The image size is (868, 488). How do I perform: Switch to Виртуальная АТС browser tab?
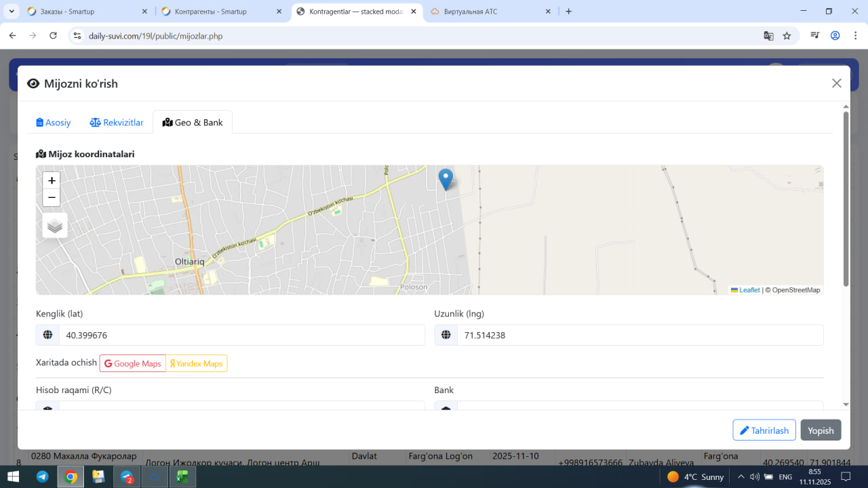coord(490,12)
